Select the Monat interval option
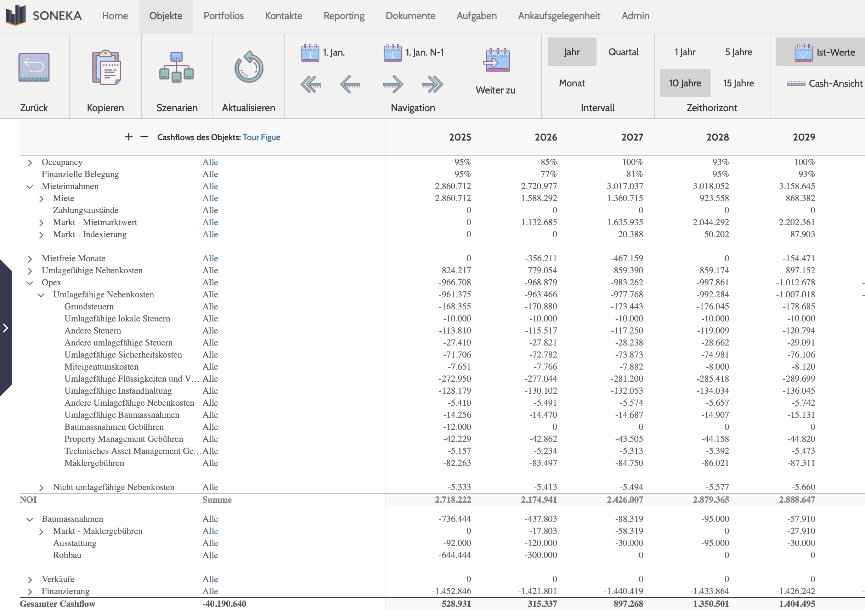This screenshot has height=616, width=865. tap(571, 83)
